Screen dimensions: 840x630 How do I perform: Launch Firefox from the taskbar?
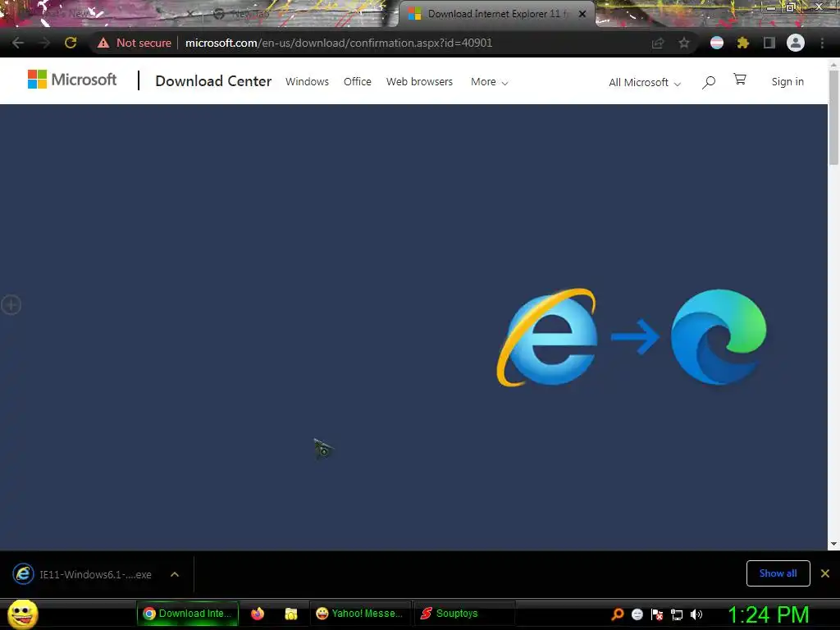(258, 614)
